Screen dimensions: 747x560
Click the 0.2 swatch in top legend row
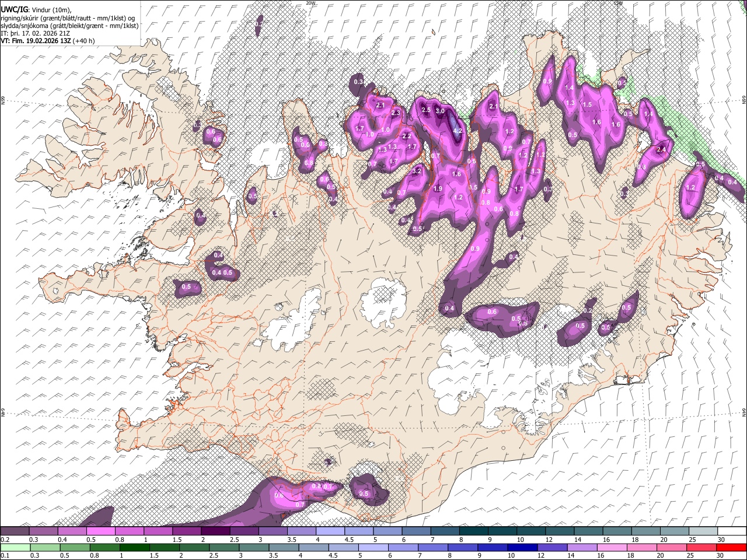(x=15, y=531)
